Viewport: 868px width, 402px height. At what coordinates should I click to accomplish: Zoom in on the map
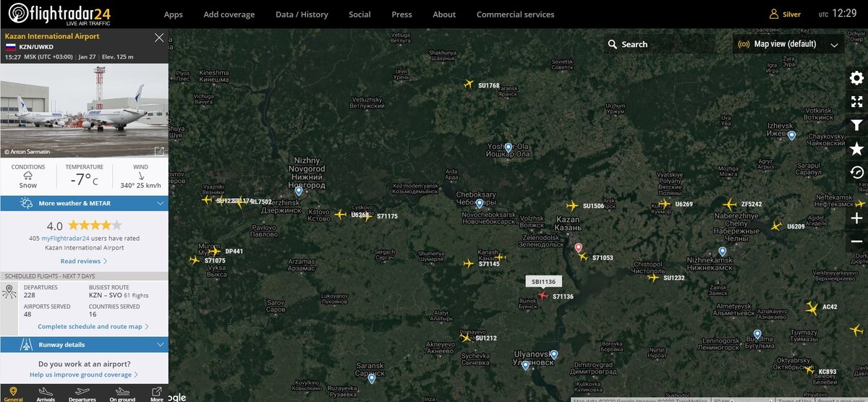856,218
